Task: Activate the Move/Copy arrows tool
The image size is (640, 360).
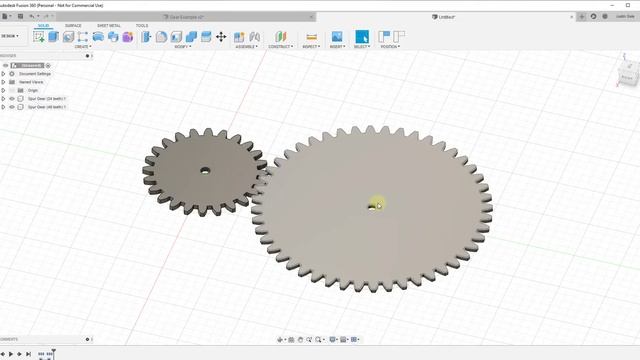Action: 221,37
